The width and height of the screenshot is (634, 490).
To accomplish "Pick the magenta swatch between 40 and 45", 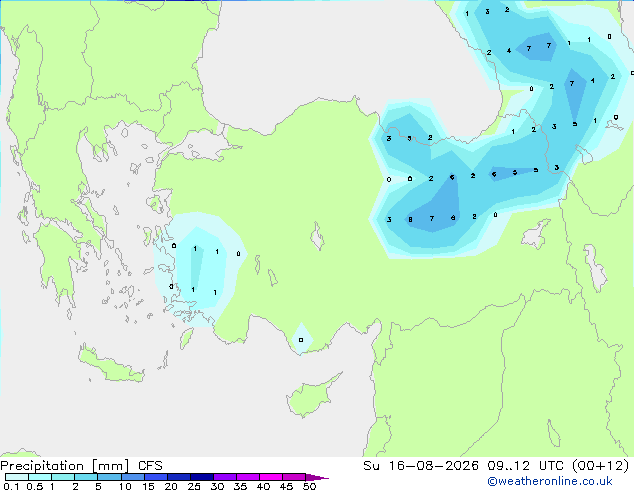I will 271,477.
